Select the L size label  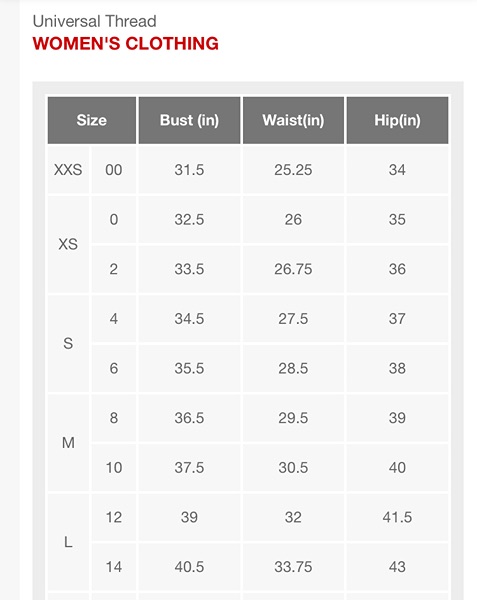68,542
